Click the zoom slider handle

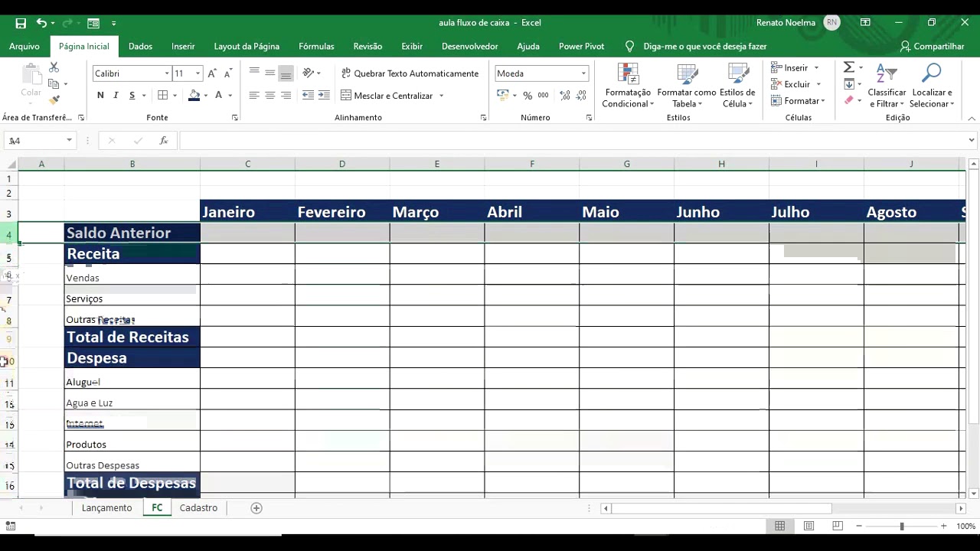pyautogui.click(x=902, y=526)
